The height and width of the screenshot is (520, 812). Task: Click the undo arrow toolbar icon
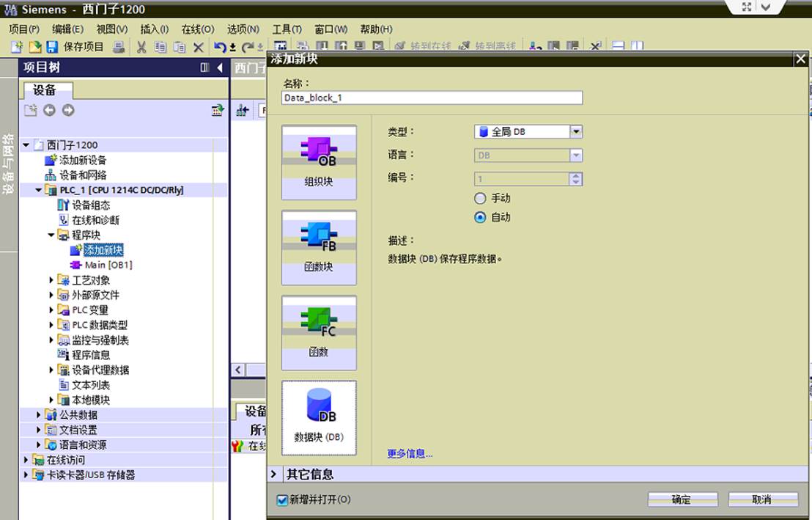click(220, 47)
